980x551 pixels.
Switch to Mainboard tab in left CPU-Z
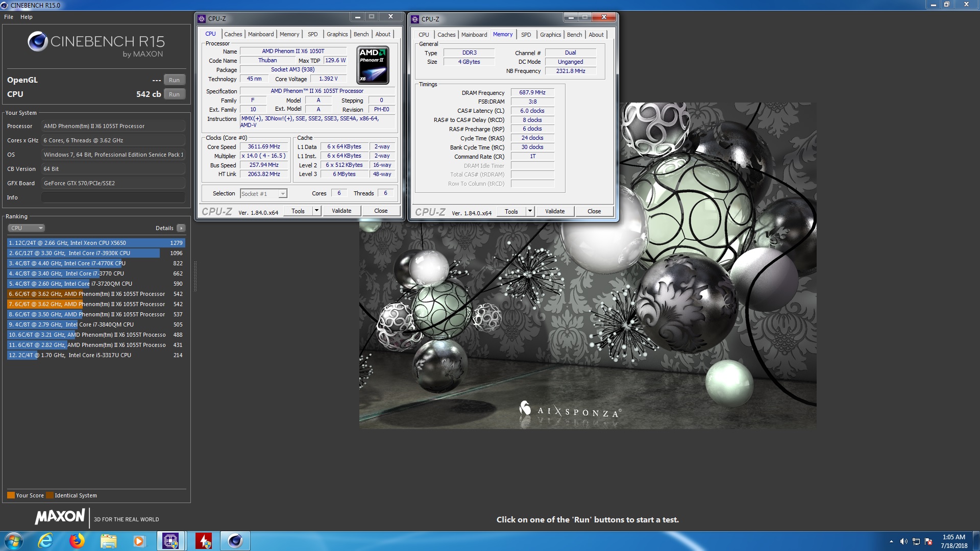tap(261, 34)
